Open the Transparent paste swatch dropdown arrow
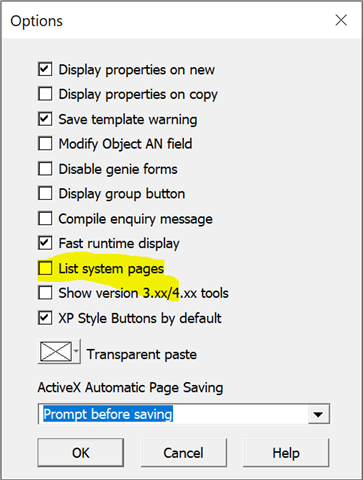This screenshot has height=480, width=363. [76, 352]
